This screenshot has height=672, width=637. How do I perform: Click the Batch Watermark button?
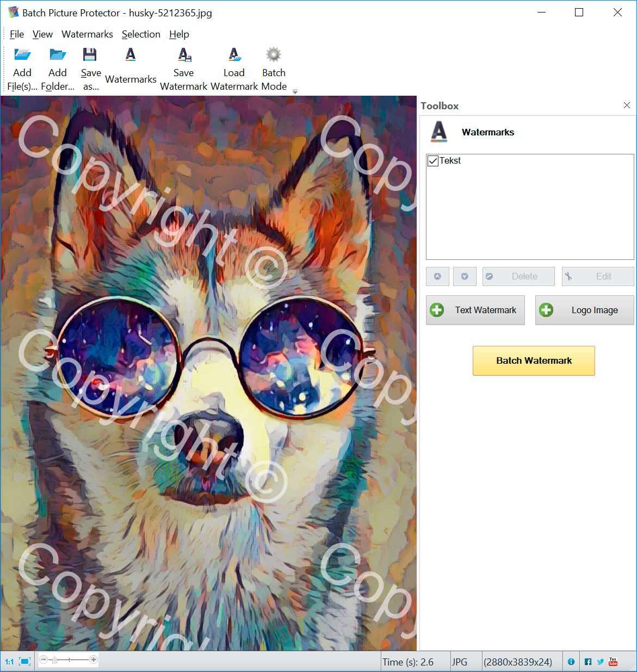coord(533,360)
